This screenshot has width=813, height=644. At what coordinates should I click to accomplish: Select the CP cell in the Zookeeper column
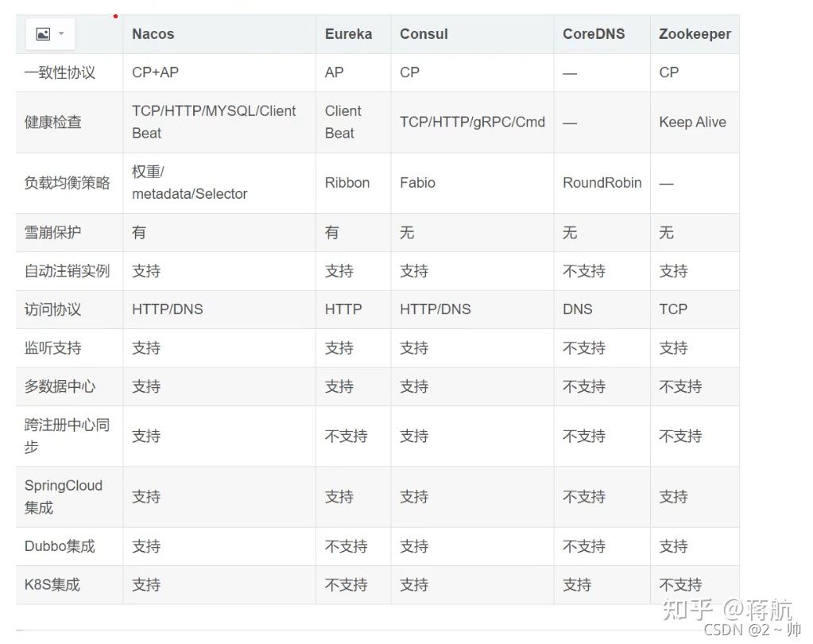tap(668, 72)
